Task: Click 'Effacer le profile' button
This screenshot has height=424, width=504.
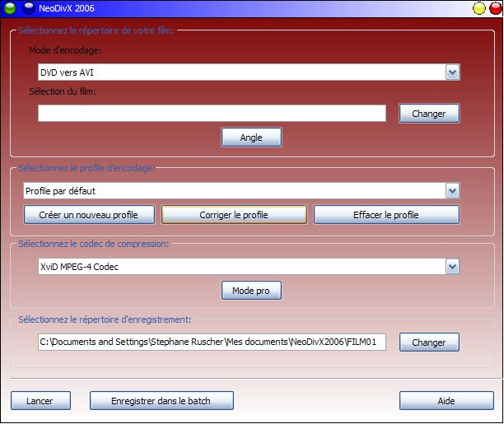Action: (386, 215)
